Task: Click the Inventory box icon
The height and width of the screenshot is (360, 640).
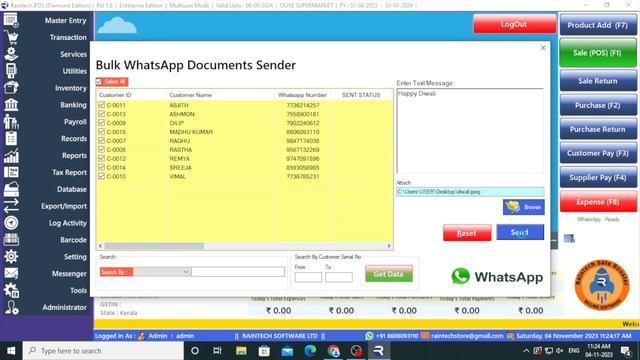Action: click(11, 88)
